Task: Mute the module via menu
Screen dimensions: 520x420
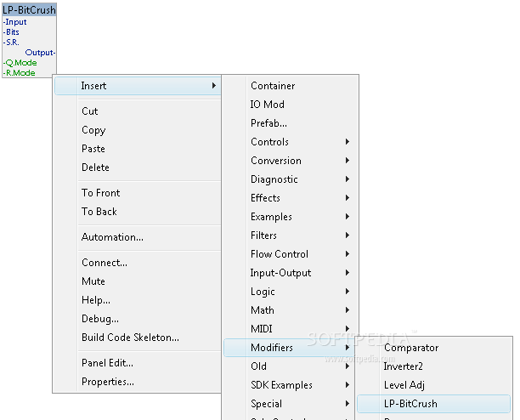Action: (138, 281)
